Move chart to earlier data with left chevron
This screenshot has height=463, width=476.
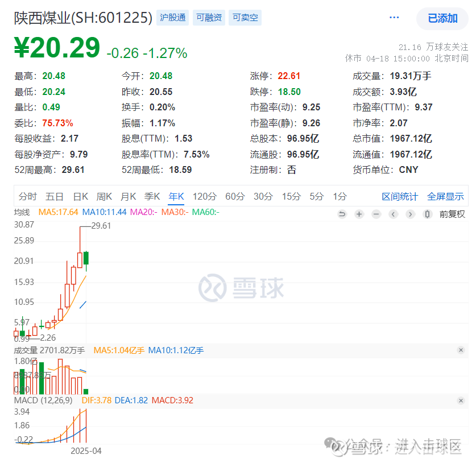point(393,214)
